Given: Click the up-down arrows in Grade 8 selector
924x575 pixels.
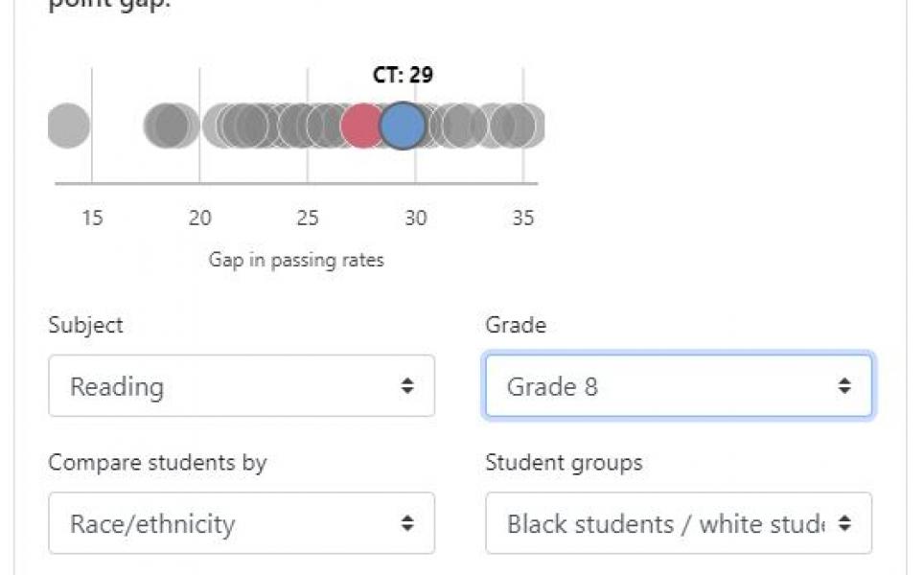Looking at the screenshot, I should tap(844, 386).
